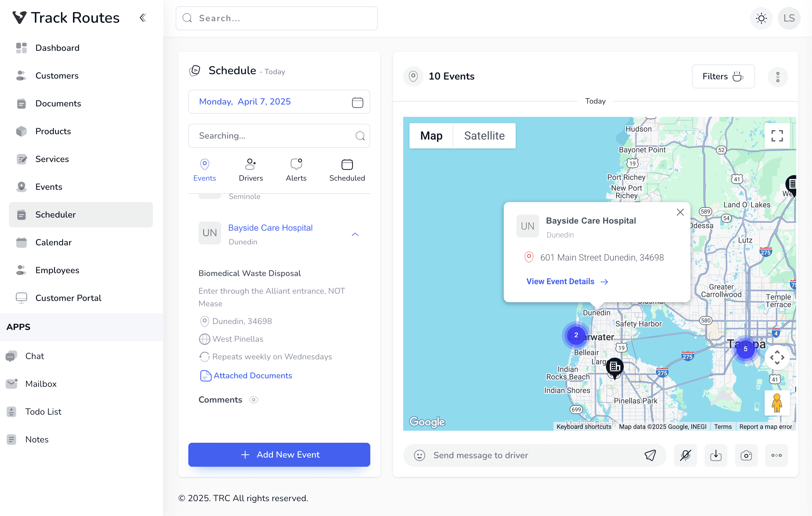This screenshot has width=812, height=516.
Task: Click Street View pegman icon
Action: 777,403
